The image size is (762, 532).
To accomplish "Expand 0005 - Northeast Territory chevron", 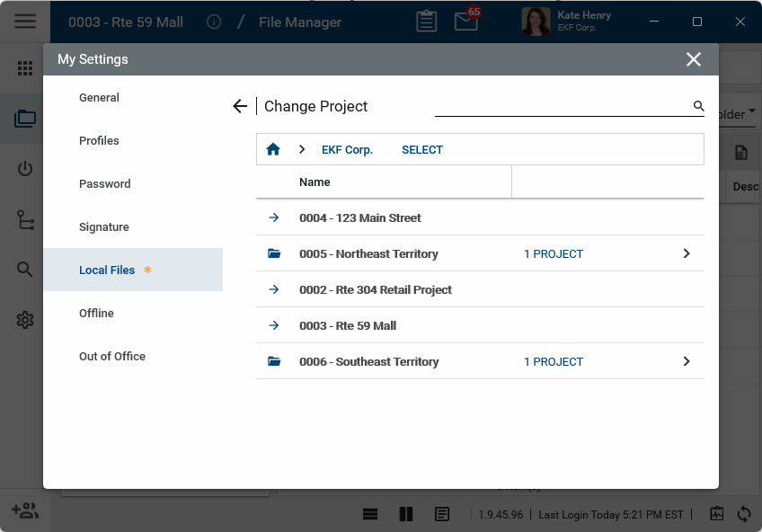I will [x=687, y=253].
